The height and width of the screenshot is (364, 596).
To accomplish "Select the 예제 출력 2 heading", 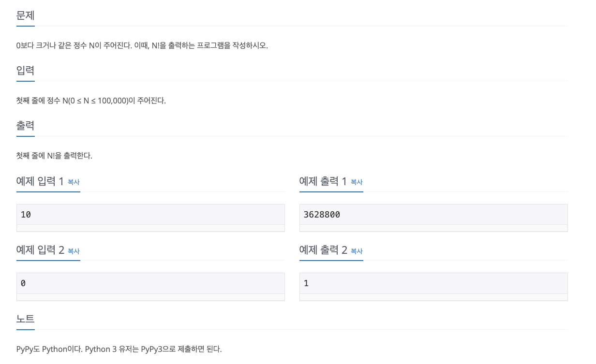I will pos(323,250).
